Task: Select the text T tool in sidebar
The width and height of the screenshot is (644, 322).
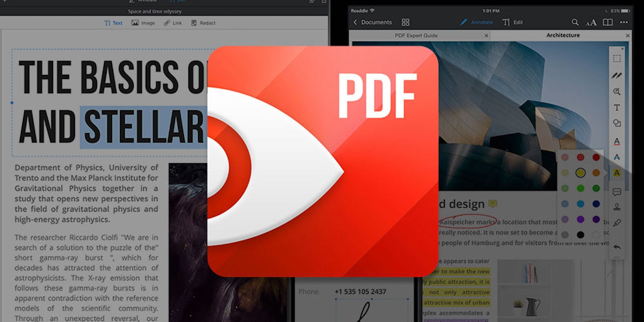Action: click(x=617, y=107)
